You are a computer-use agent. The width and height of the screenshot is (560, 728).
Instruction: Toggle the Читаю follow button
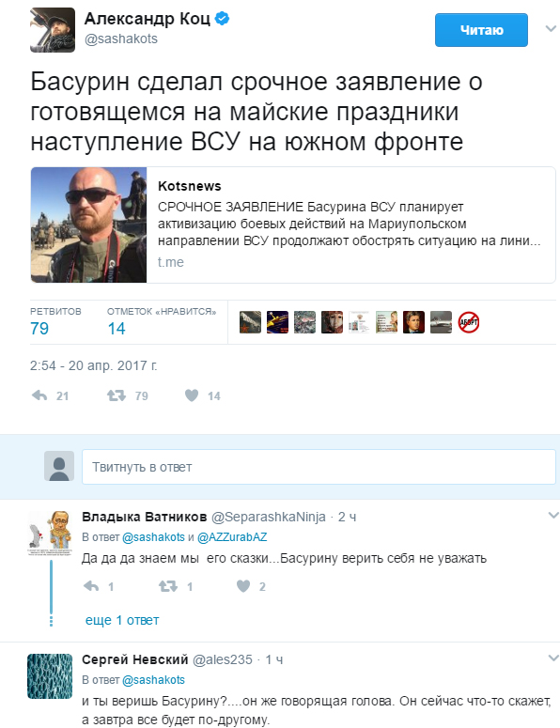(481, 30)
